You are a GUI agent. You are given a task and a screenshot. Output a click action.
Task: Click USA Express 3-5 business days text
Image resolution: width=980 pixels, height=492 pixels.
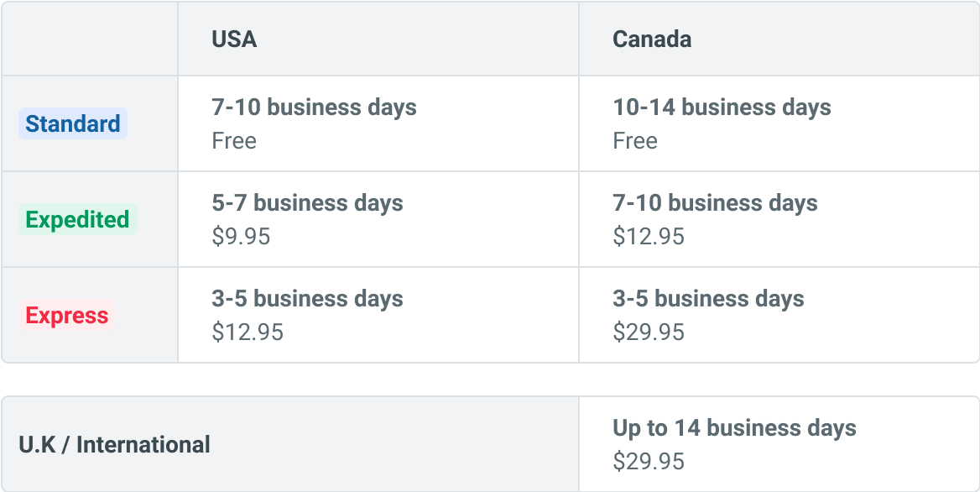click(307, 299)
